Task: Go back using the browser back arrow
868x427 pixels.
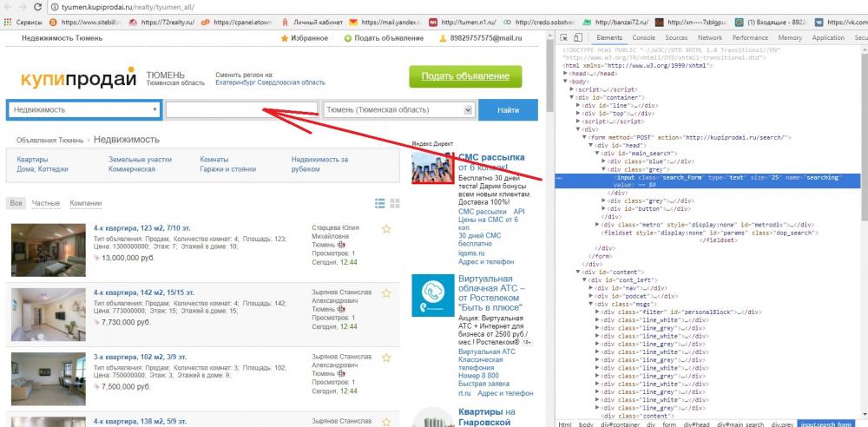Action: pyautogui.click(x=9, y=7)
